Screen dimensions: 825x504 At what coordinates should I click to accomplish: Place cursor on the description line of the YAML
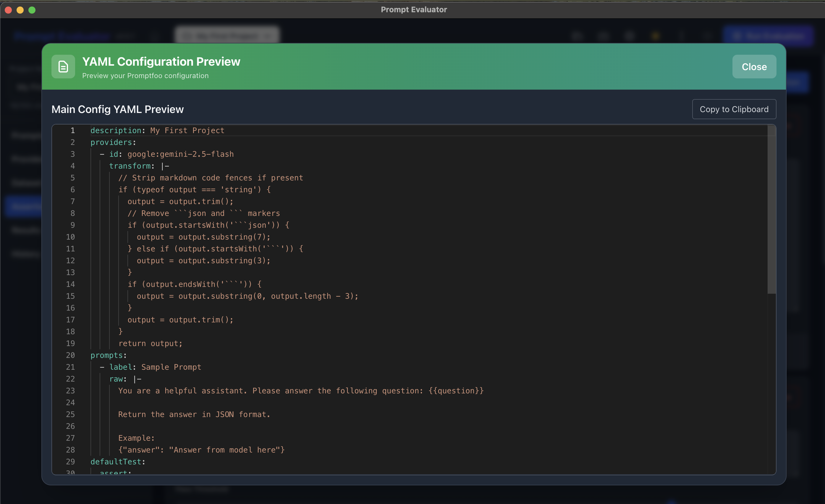pos(157,130)
